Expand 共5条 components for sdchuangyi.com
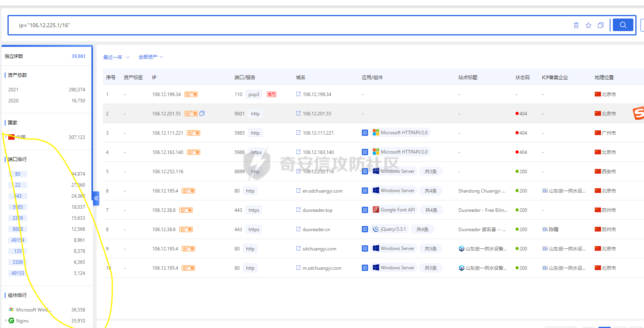The image size is (644, 328). coord(431,248)
